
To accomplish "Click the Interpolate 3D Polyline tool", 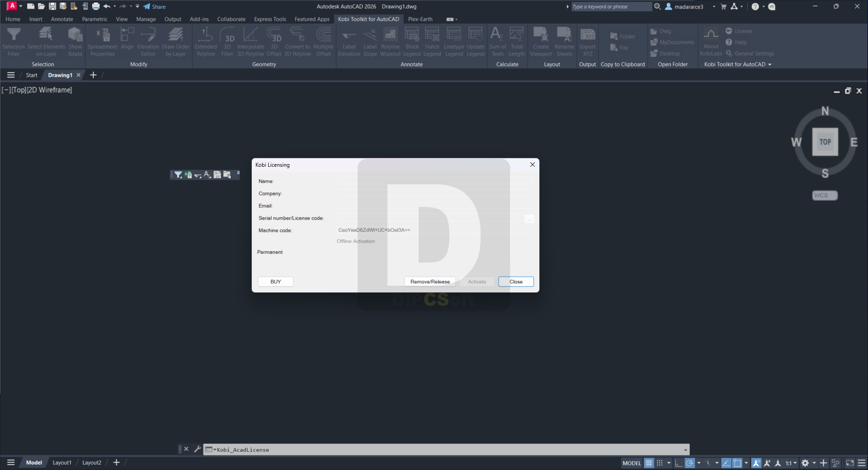I will [x=250, y=42].
